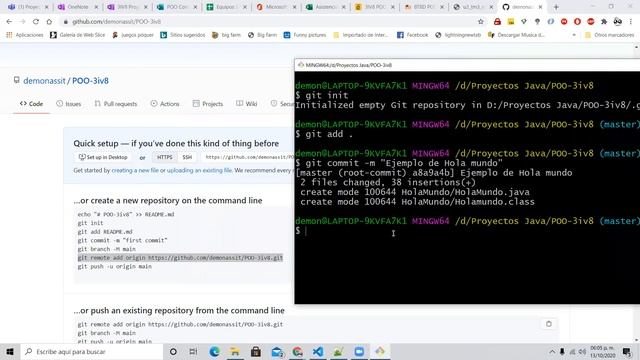The height and width of the screenshot is (360, 640).
Task: Copy the push existing repository commands
Action: [549, 324]
